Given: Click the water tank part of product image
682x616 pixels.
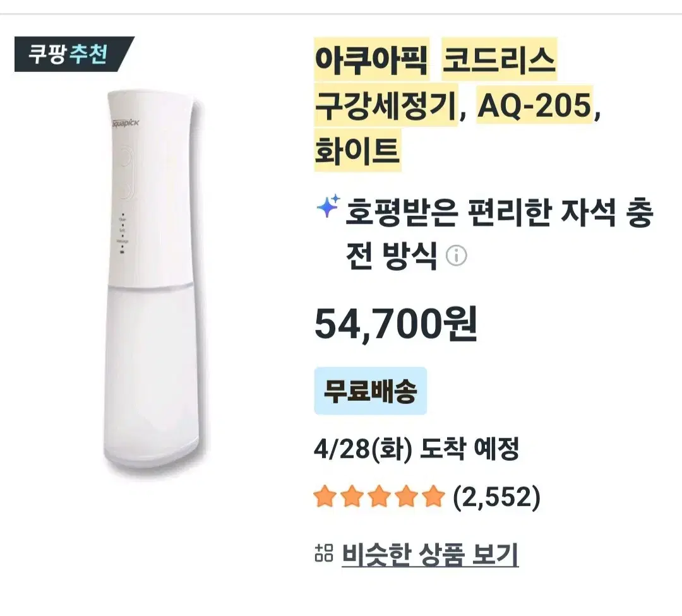Looking at the screenshot, I should [151, 378].
